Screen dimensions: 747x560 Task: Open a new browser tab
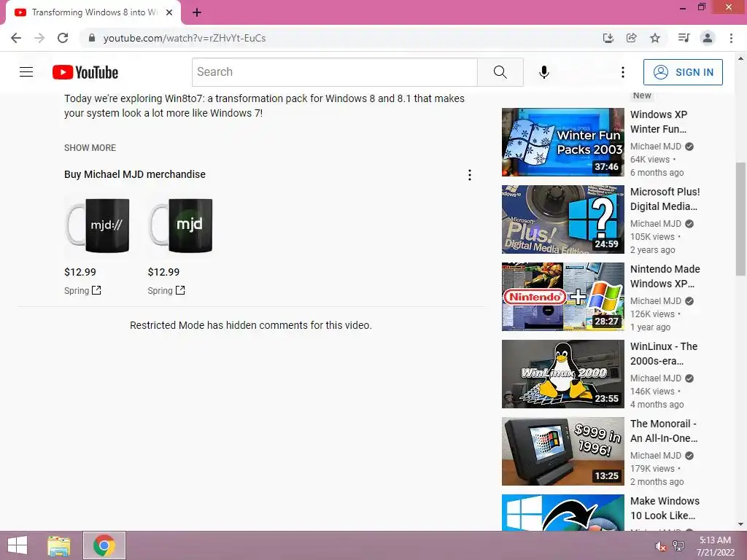[x=197, y=12]
